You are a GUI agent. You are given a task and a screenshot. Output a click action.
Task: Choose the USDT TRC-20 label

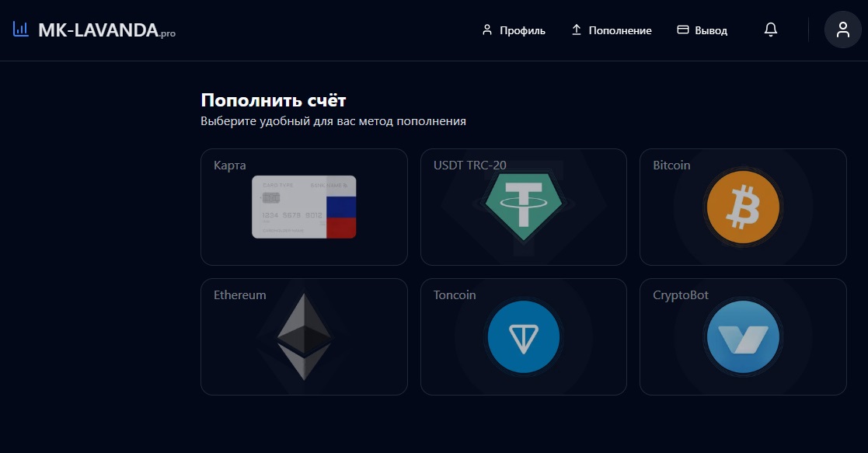470,165
